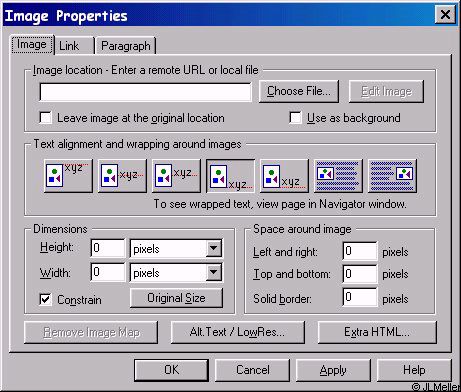
Task: Click the Left and right spacing field
Action: (360, 251)
